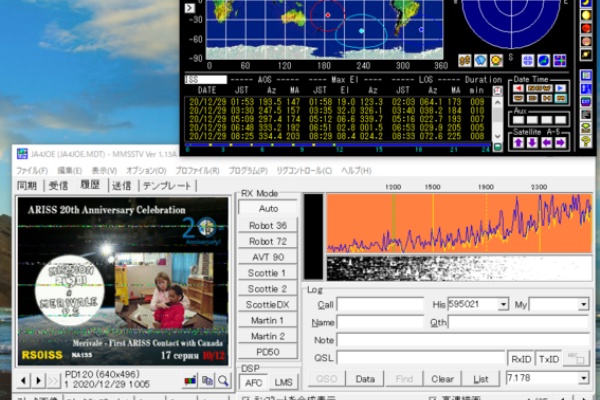Click the Call input field
Image resolution: width=600 pixels, height=400 pixels.
[x=380, y=305]
